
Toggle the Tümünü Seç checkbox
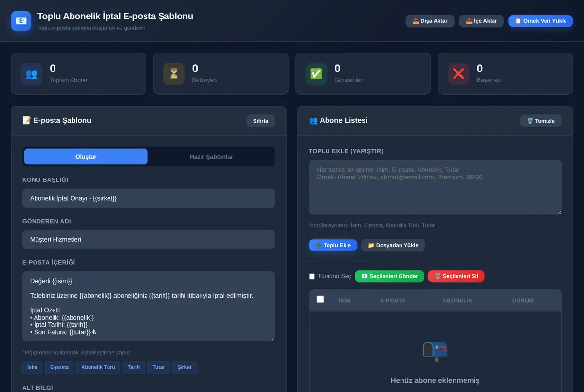click(x=312, y=276)
